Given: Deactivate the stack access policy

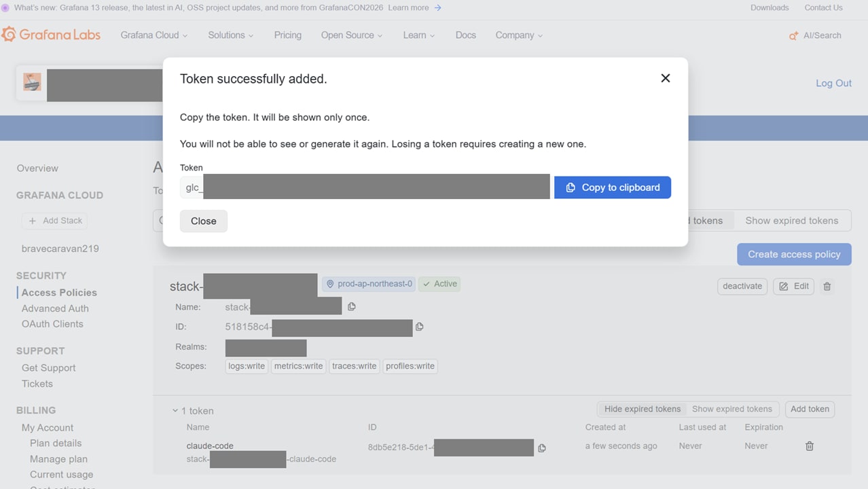Looking at the screenshot, I should [x=742, y=286].
